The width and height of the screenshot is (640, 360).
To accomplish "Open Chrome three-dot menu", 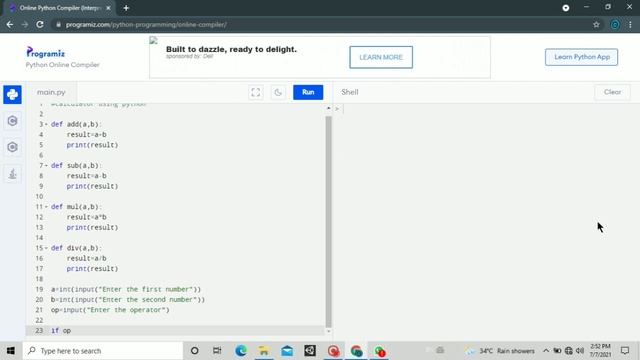I will [x=630, y=24].
